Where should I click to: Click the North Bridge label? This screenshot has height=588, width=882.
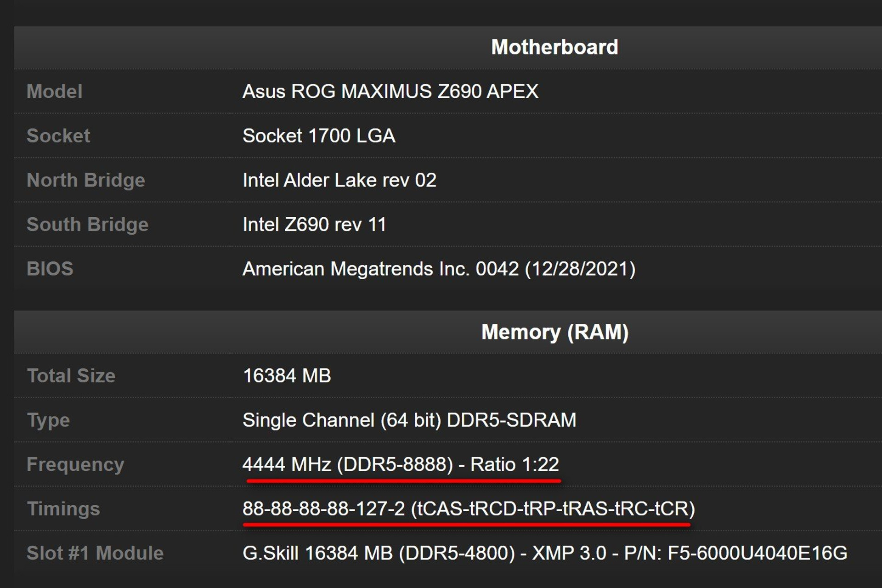86,180
